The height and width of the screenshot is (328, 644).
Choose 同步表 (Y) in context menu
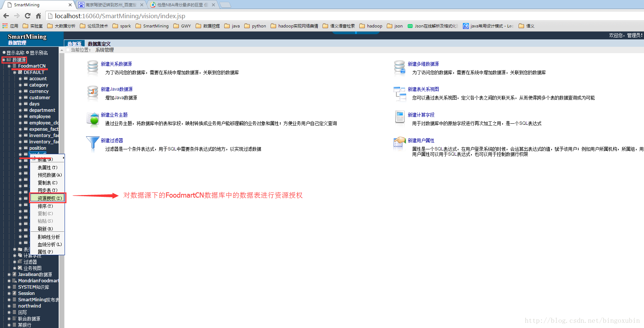point(48,190)
